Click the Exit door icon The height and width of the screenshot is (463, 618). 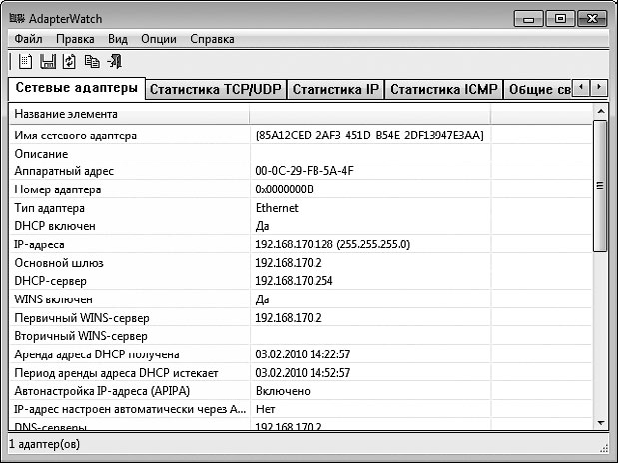115,61
